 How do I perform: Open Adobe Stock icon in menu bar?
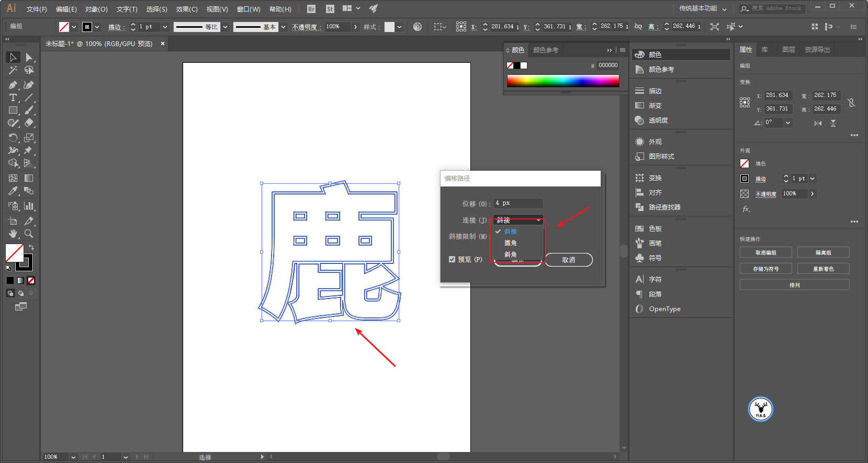(330, 9)
